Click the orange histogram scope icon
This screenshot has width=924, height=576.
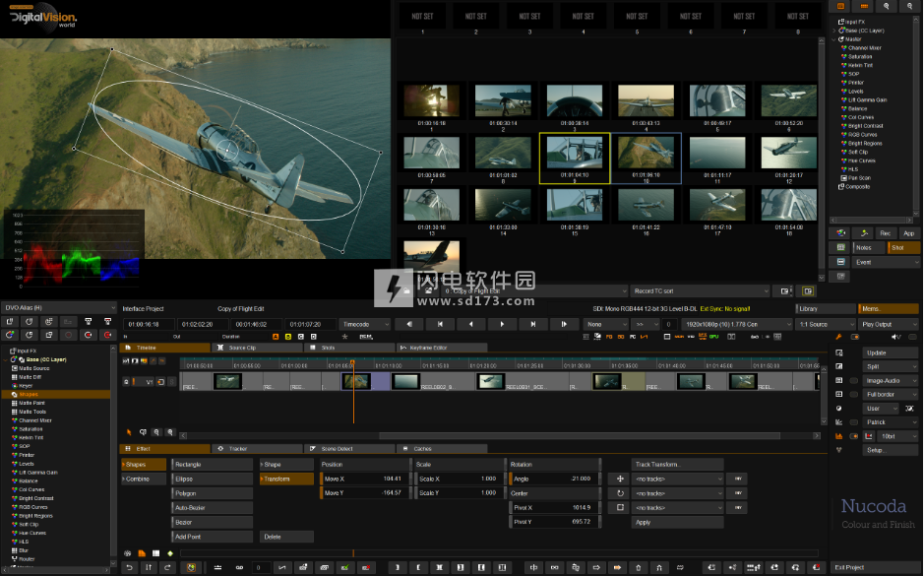838,436
